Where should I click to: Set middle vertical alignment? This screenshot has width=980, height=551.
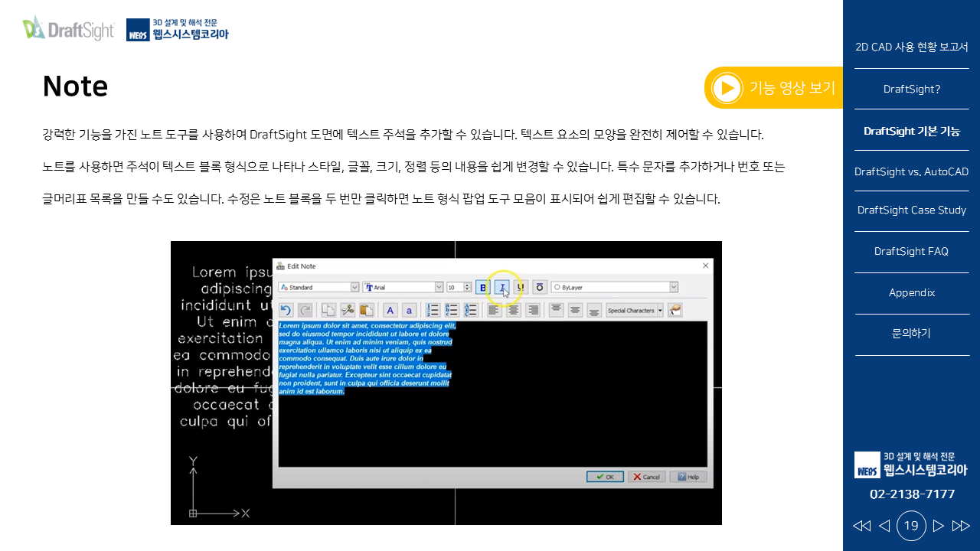point(575,310)
